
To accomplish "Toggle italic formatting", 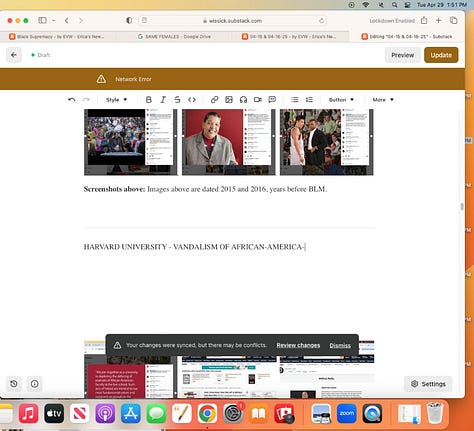I will pyautogui.click(x=163, y=100).
